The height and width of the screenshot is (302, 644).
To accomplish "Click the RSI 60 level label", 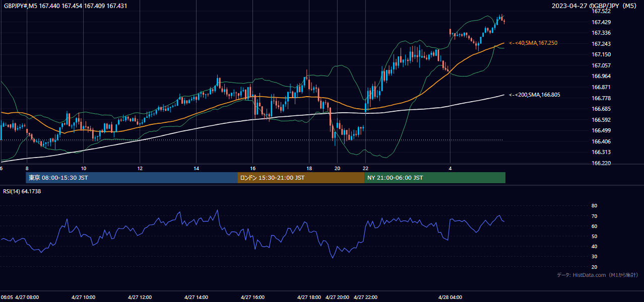I will (x=594, y=226).
